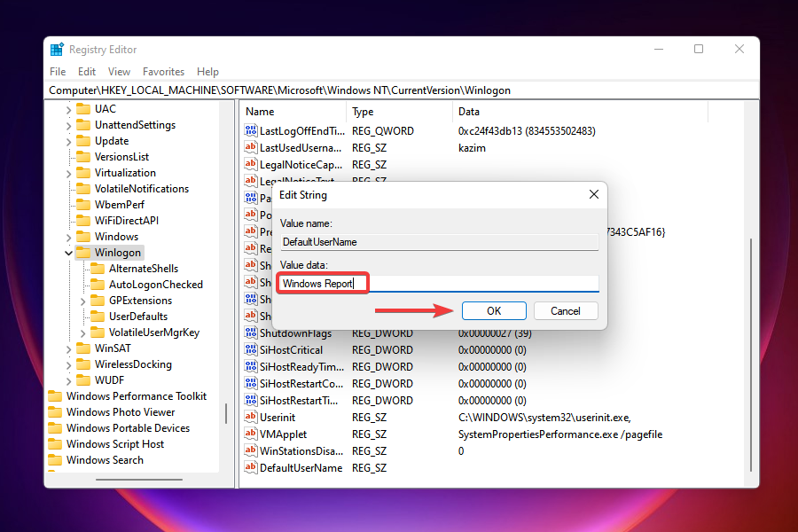
Task: Click the UAC folder icon
Action: tap(83, 108)
